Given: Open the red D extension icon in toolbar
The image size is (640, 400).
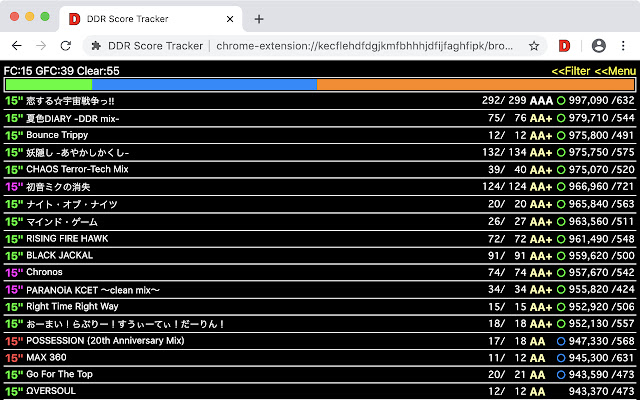Looking at the screenshot, I should (x=564, y=46).
